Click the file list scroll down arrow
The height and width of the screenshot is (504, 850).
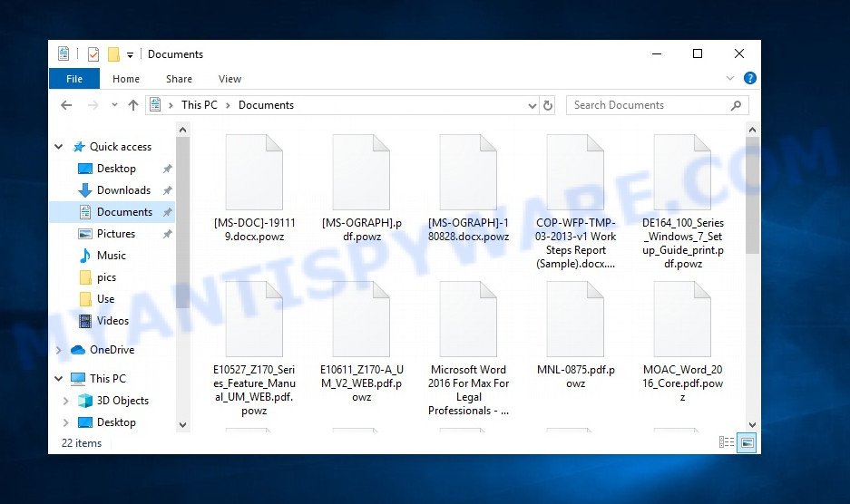(752, 425)
